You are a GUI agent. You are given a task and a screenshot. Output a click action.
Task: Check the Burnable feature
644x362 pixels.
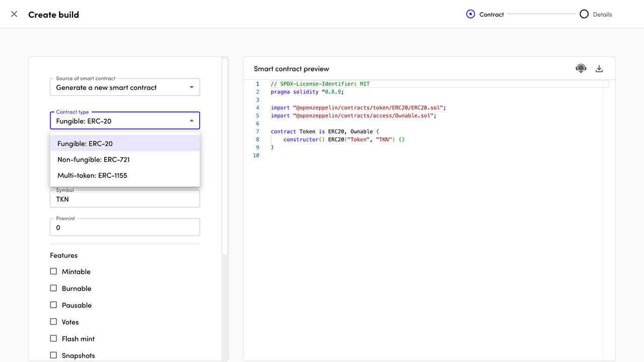(x=54, y=288)
